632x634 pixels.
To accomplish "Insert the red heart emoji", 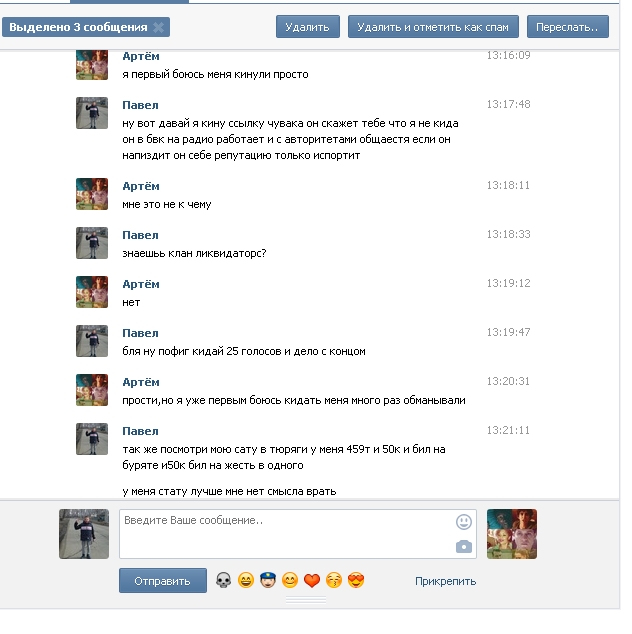I will coord(312,581).
